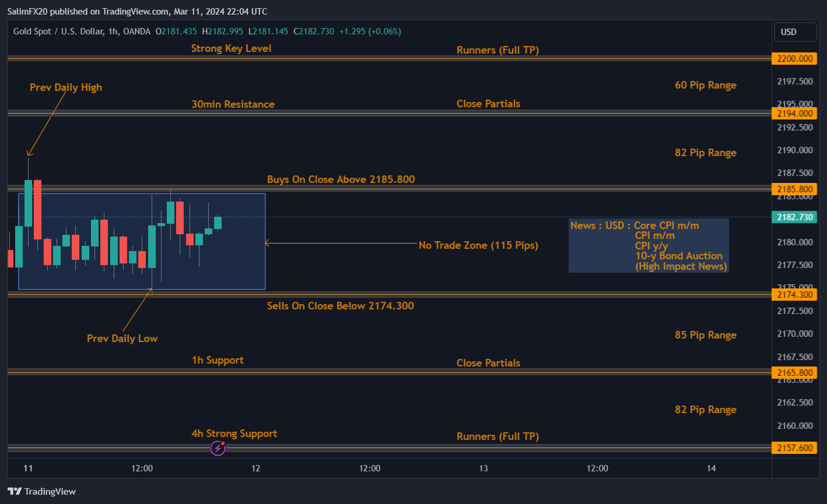Click the 2174.300 price level label
The image size is (827, 504).
pyautogui.click(x=794, y=295)
